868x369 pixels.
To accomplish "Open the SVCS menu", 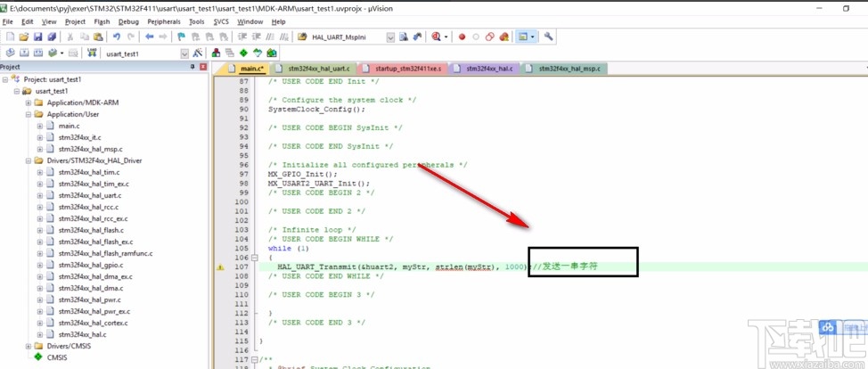I will tap(221, 21).
